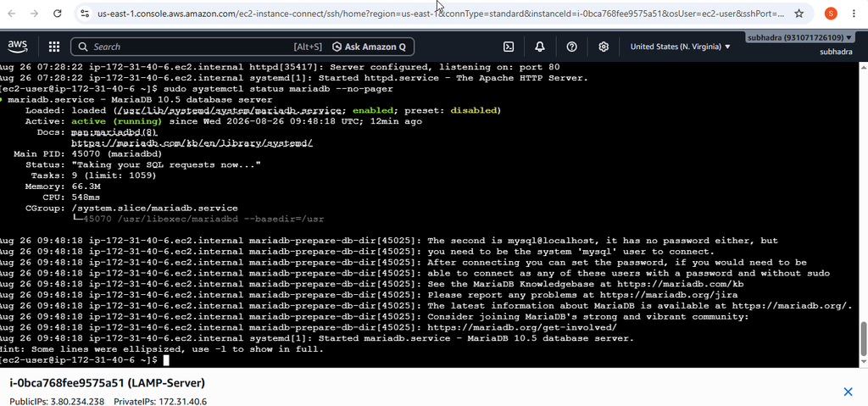This screenshot has width=868, height=406.
Task: Click '45070 /usr/libexec/mariadbd --basedir=/usr' process line
Action: (198, 219)
